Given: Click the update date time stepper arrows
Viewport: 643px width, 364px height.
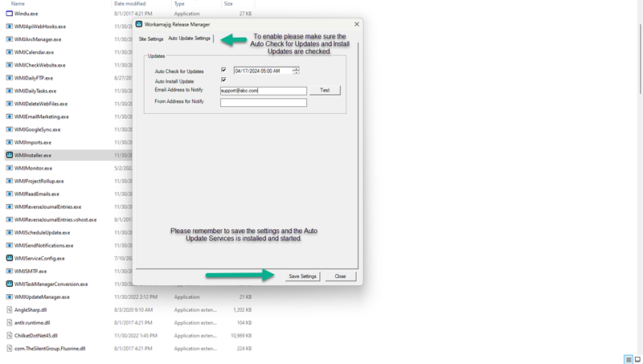Looking at the screenshot, I should click(x=296, y=71).
